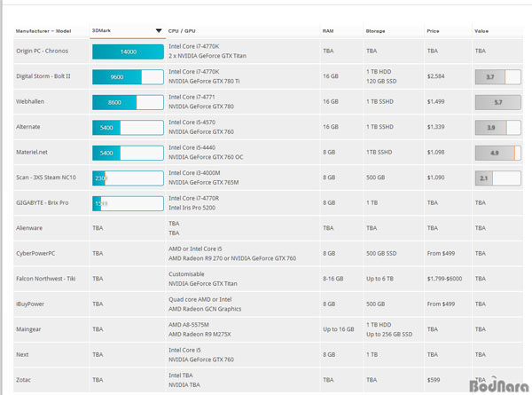This screenshot has width=532, height=395.
Task: Click AMD Radeon R9 M275X text
Action: tap(199, 335)
